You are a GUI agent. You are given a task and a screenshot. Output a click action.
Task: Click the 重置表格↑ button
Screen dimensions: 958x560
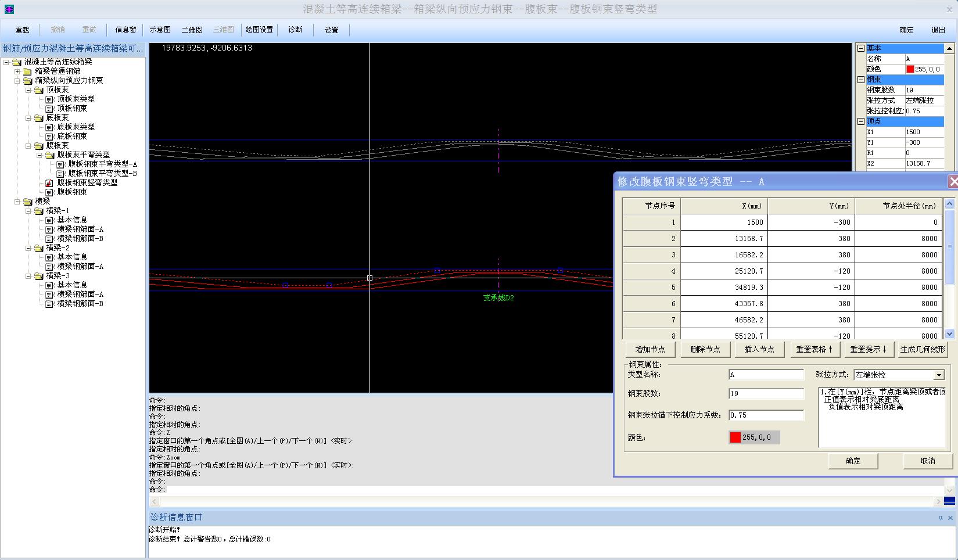coord(814,349)
